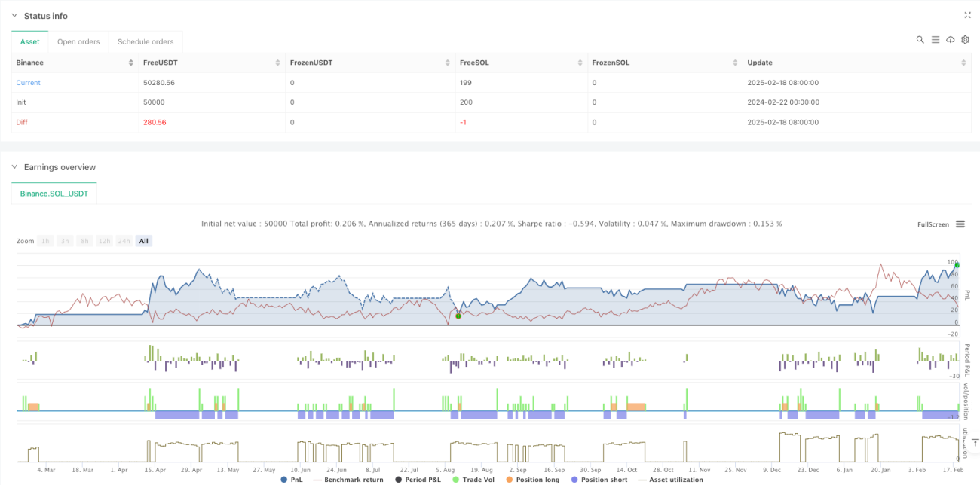The image size is (980, 485).
Task: Sort by Binance column sort arrows
Action: (131, 63)
